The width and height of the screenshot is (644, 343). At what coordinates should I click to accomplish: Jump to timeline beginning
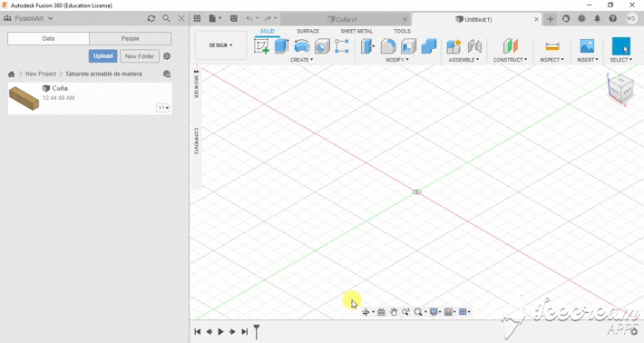coord(198,331)
